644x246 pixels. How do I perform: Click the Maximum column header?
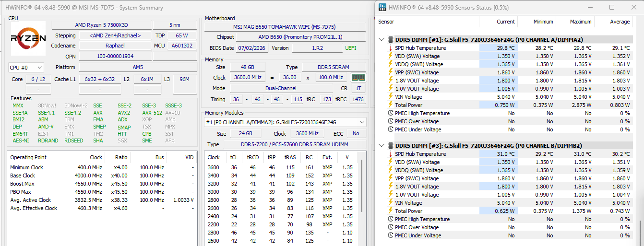pos(575,22)
